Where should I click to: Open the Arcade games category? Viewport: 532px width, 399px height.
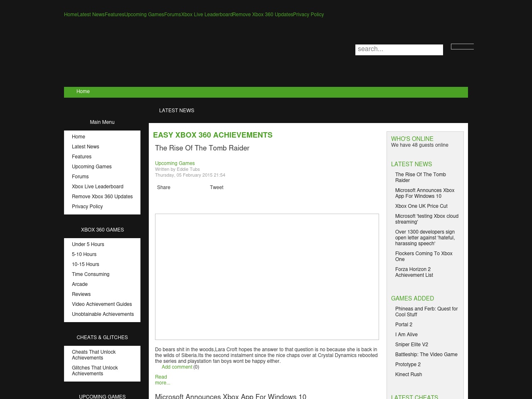click(80, 284)
